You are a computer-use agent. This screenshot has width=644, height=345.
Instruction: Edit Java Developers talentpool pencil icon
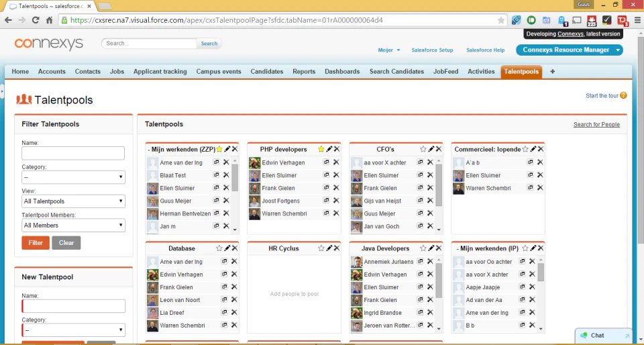431,248
